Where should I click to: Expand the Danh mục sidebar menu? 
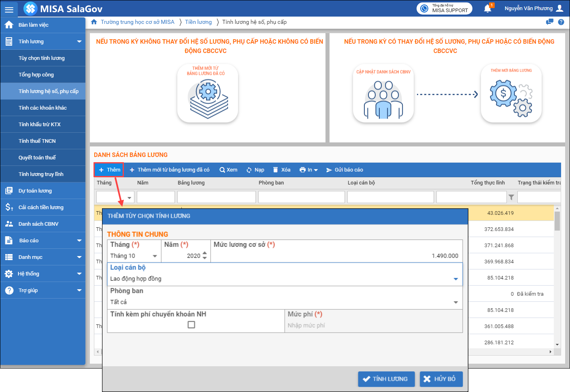tap(79, 257)
